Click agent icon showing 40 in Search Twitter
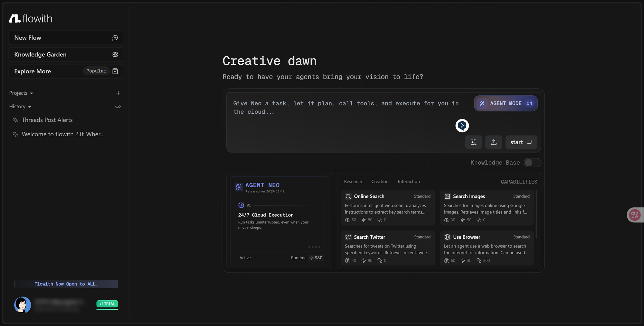Screen dimensions: 644x326 coord(347,261)
